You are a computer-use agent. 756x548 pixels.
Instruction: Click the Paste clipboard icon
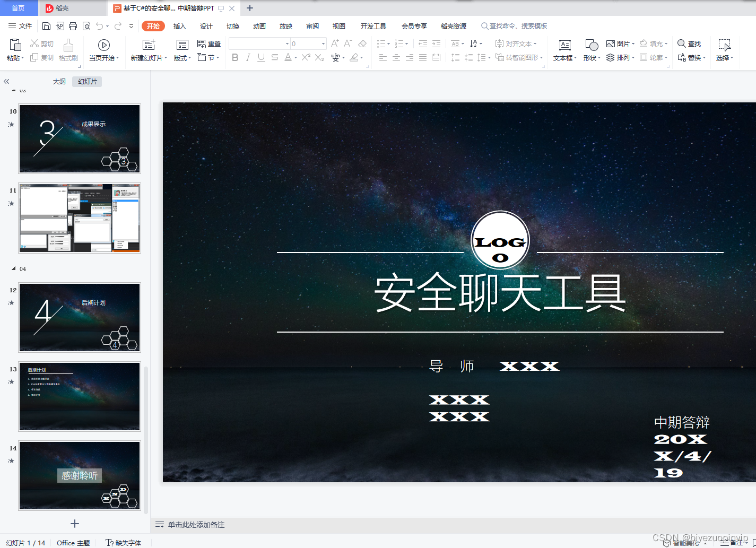tap(15, 45)
